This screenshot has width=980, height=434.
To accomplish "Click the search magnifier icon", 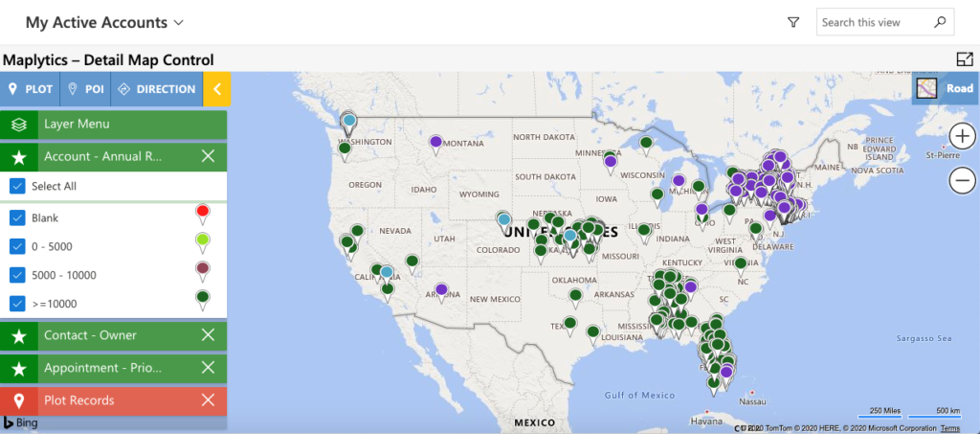I will [940, 22].
